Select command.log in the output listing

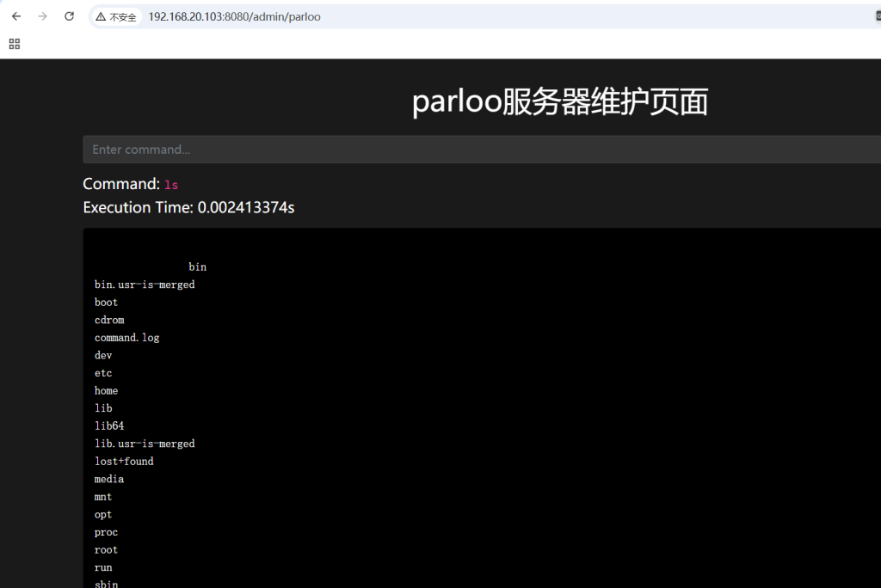coord(126,338)
